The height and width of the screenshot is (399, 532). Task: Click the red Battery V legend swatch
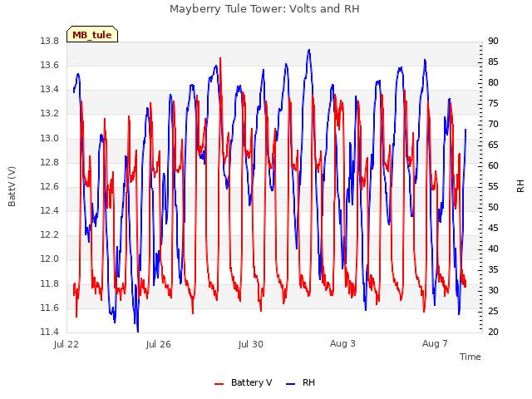tap(219, 384)
